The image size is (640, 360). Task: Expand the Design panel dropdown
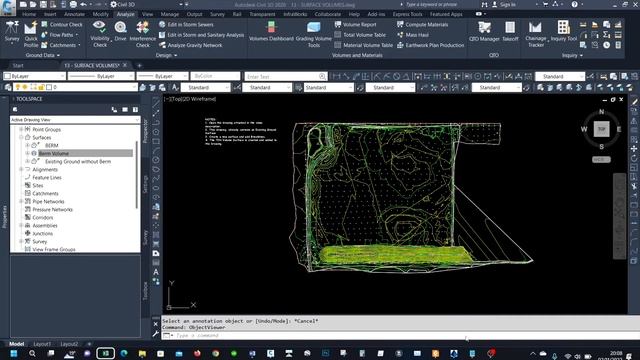(x=166, y=55)
